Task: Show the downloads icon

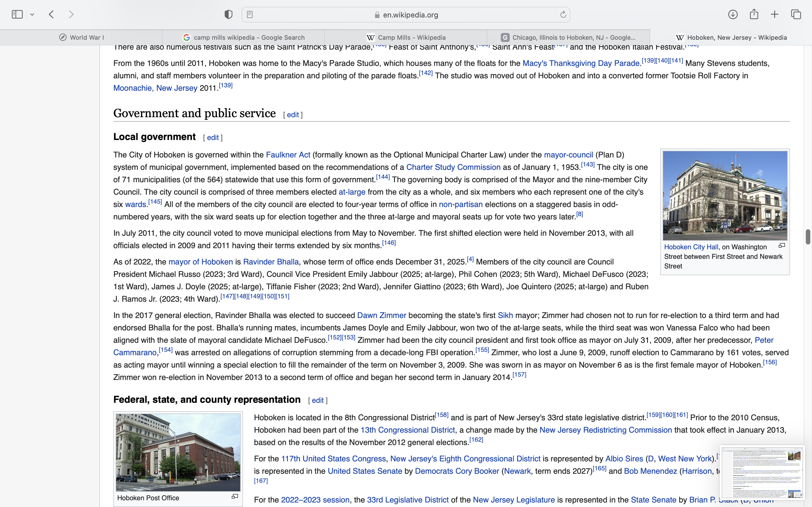Action: click(733, 14)
